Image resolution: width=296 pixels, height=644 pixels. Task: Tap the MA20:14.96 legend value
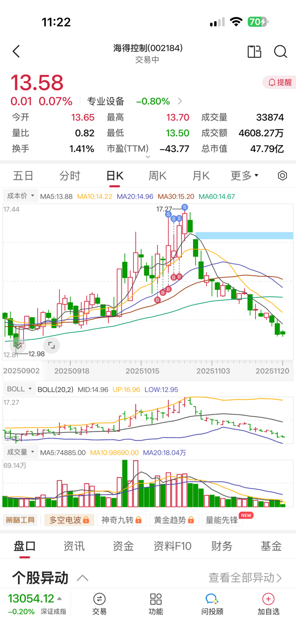[x=135, y=196]
